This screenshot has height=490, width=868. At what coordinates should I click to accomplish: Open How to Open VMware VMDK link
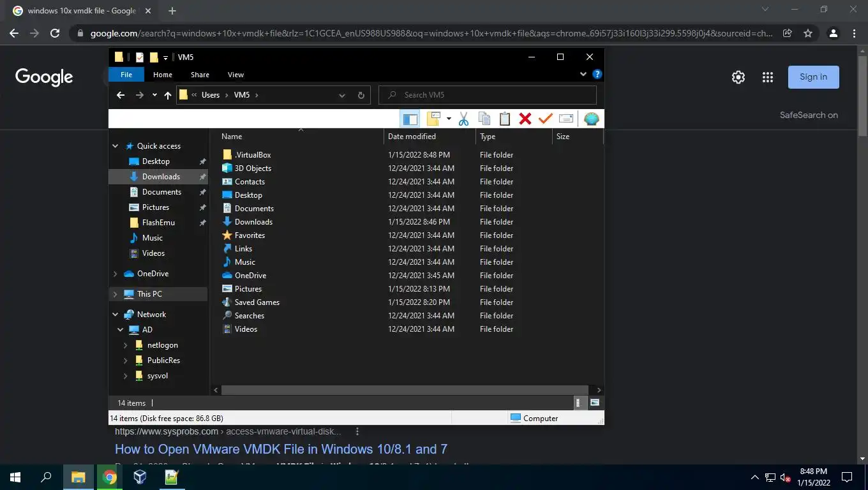[x=281, y=449]
